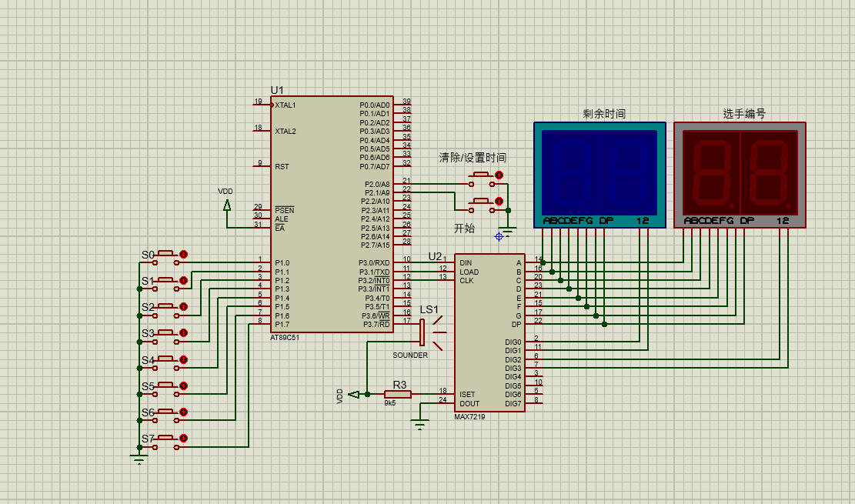Click the 开始 label
855x504 pixels.
[465, 228]
